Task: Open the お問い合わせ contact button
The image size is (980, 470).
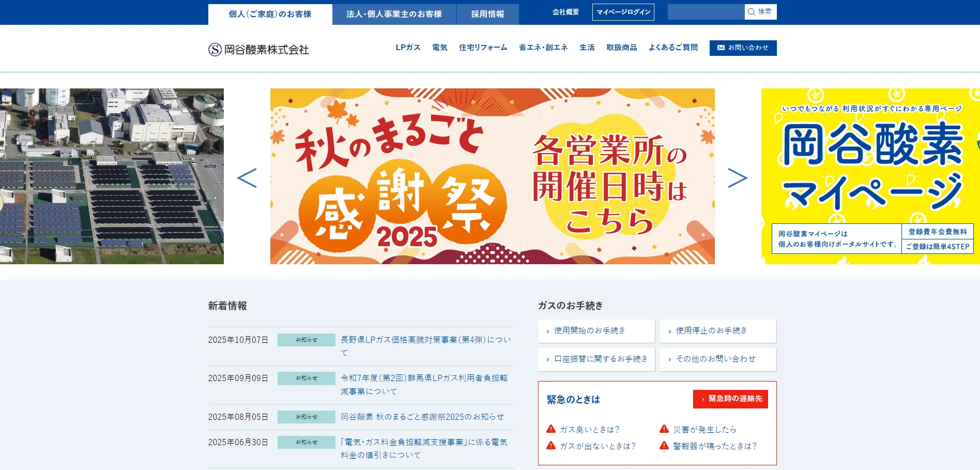Action: [x=743, y=48]
